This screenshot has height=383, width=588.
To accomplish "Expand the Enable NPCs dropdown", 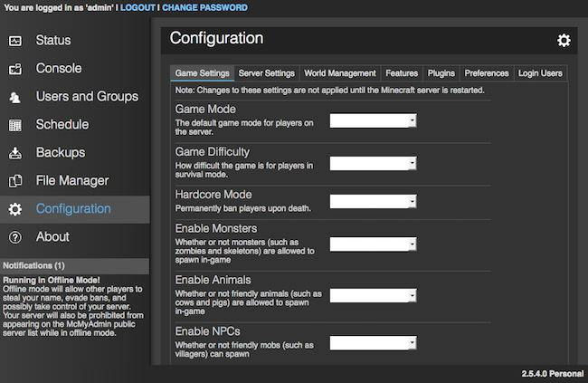I will tap(373, 342).
